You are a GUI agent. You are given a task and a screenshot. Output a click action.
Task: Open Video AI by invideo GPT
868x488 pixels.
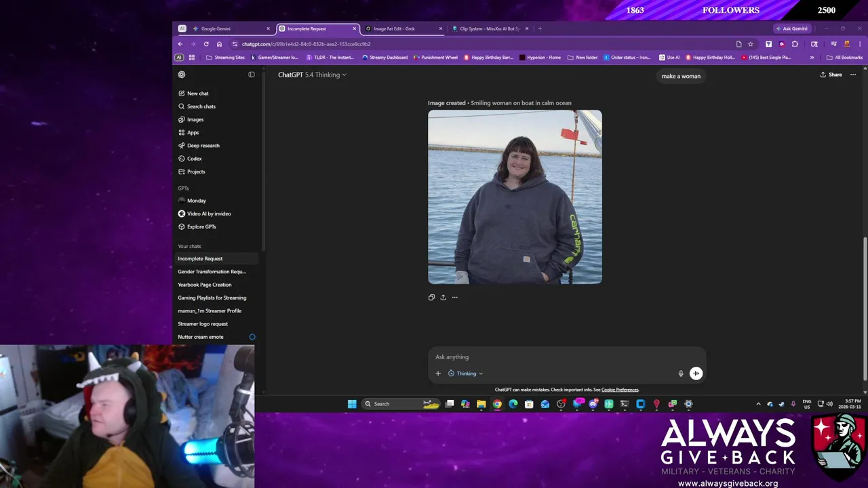click(x=217, y=213)
